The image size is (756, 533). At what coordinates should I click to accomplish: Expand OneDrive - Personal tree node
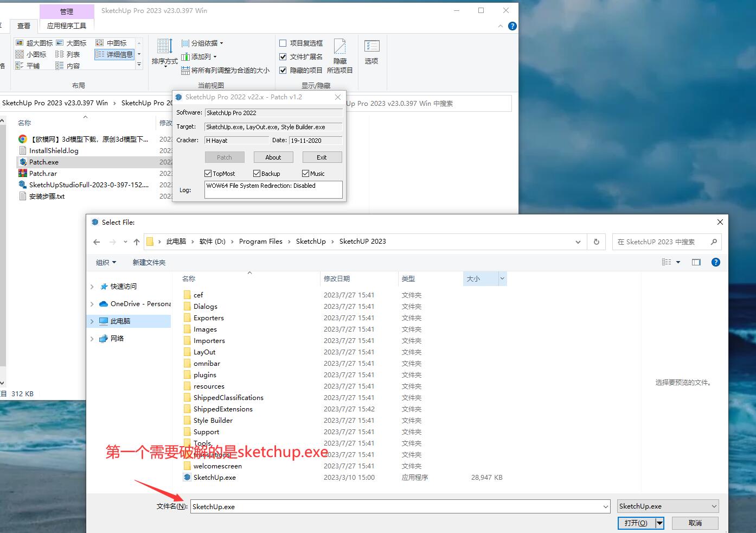coord(92,304)
